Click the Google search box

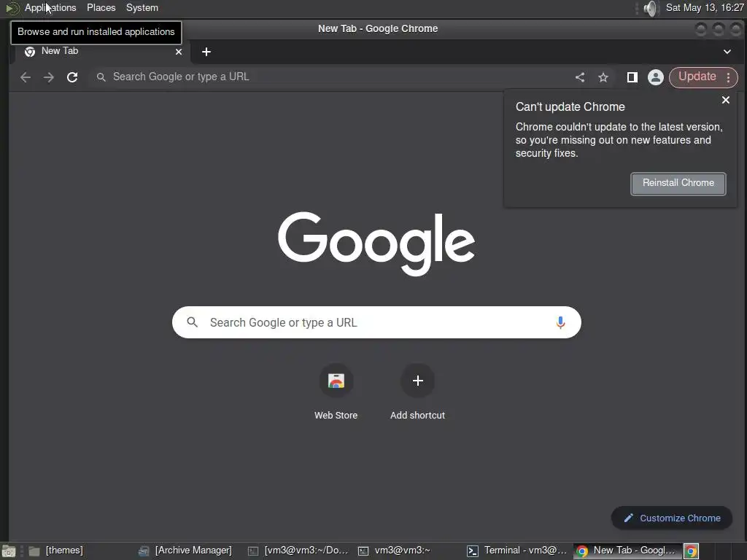(x=376, y=322)
